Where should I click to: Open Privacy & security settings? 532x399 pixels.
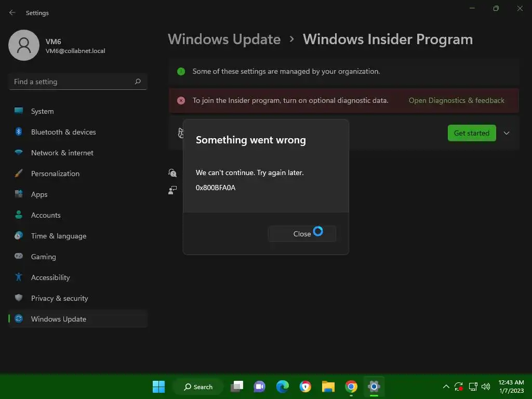pos(78,298)
